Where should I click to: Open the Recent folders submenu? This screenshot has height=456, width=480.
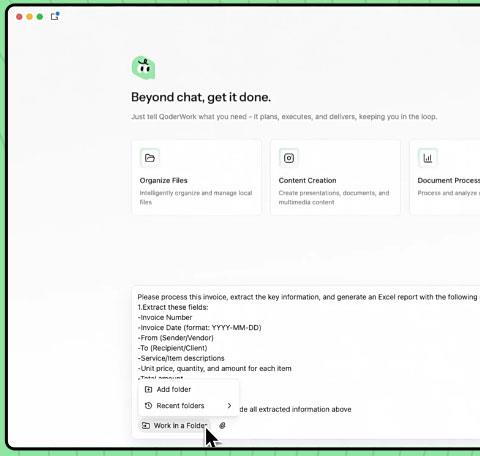point(188,406)
